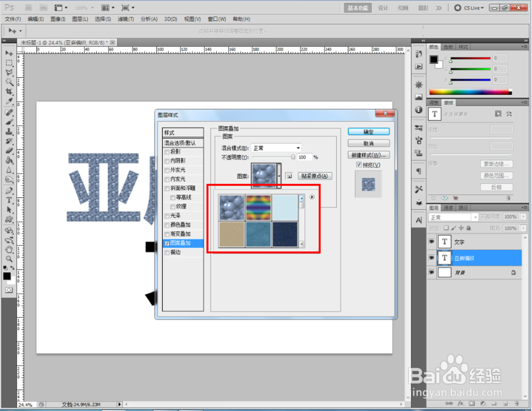Create new preset from current pattern
532x411 pixels.
tap(289, 176)
